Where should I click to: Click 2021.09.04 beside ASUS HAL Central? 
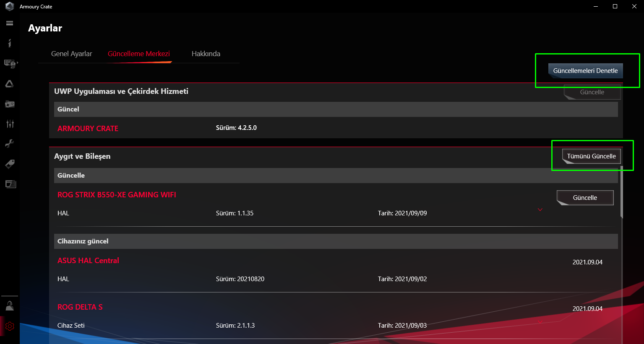(x=587, y=262)
